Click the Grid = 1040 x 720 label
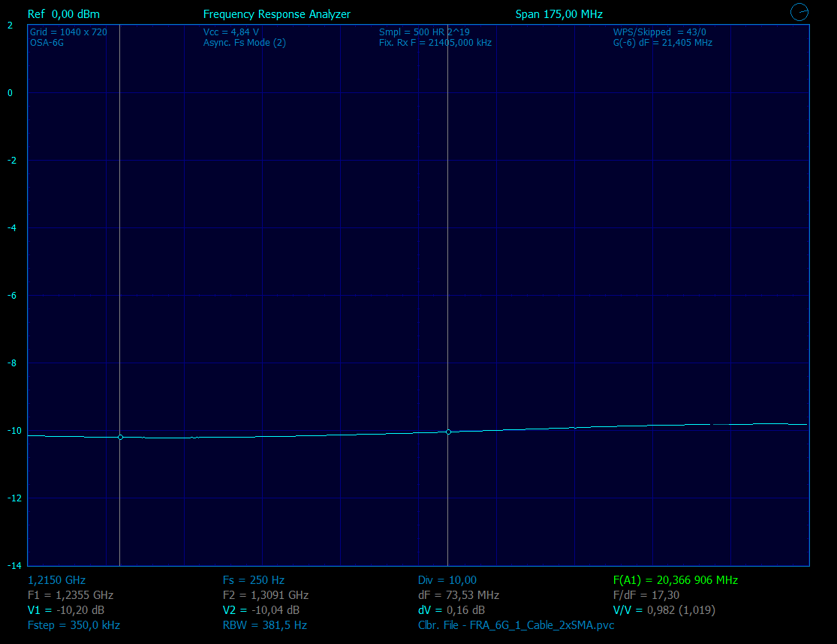837x644 pixels. pyautogui.click(x=68, y=32)
